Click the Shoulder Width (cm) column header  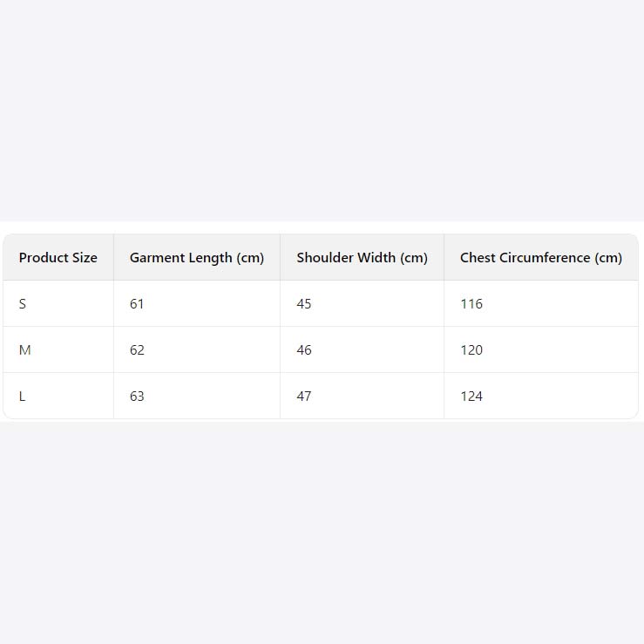[x=362, y=258]
